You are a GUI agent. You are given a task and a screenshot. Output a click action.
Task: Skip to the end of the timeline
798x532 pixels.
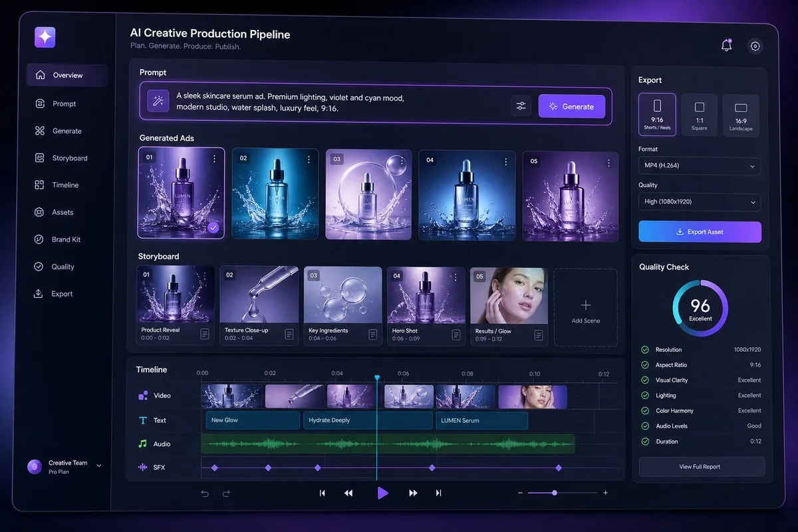click(438, 493)
